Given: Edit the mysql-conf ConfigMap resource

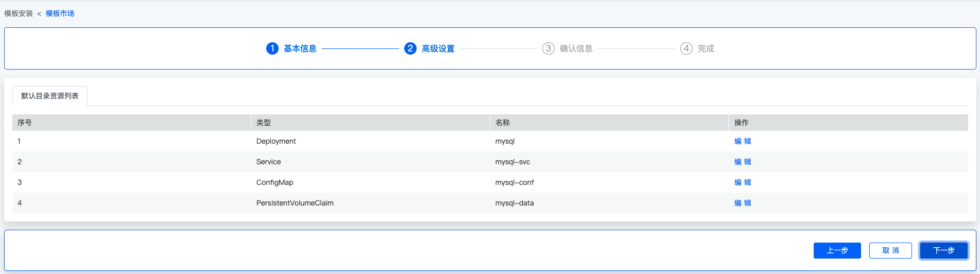Looking at the screenshot, I should (743, 182).
